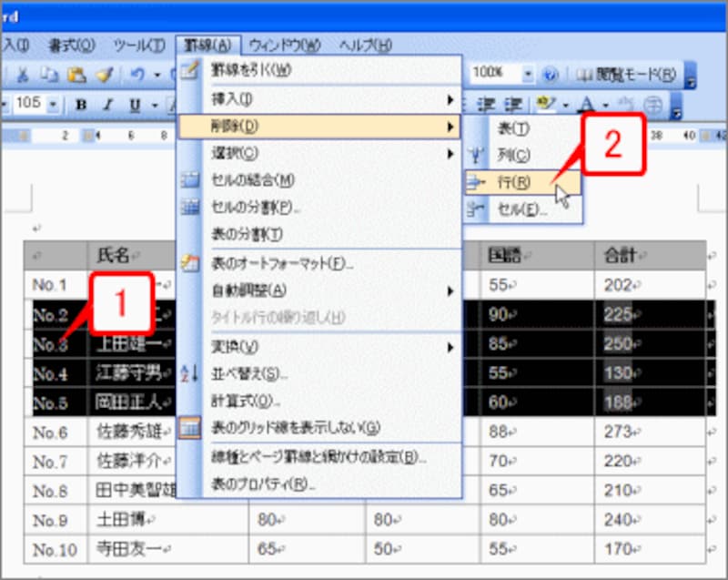Viewport: 728px width, 580px height.
Task: Click the total cell 273
Action: point(650,432)
